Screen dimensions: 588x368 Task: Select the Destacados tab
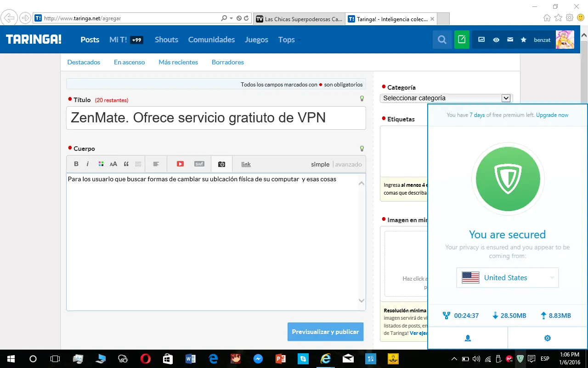coord(84,62)
